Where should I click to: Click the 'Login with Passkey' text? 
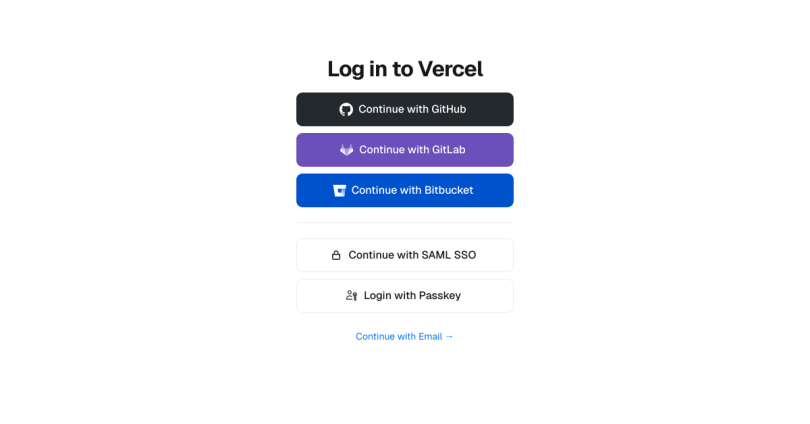pyautogui.click(x=412, y=295)
